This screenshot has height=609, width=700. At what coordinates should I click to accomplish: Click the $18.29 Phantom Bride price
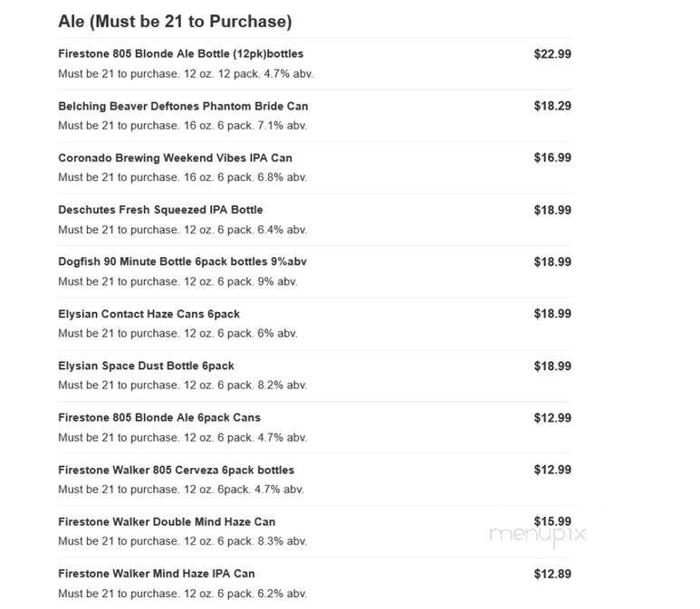[552, 106]
